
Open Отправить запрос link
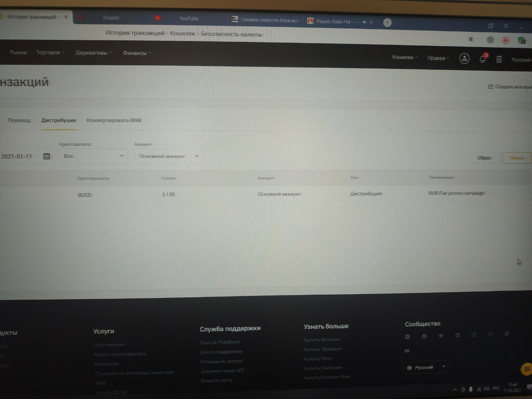pos(222,362)
